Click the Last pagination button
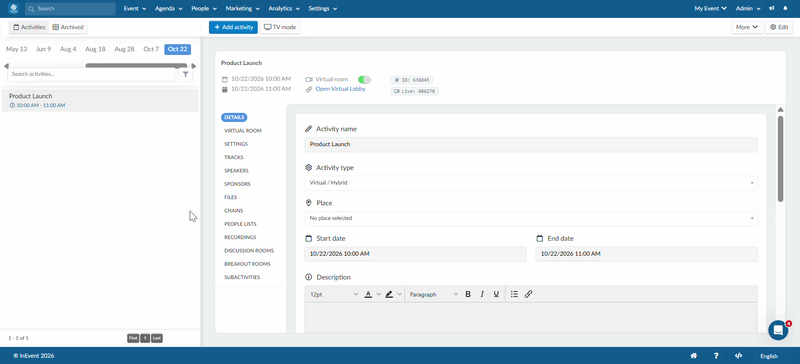This screenshot has height=364, width=800. coord(157,338)
